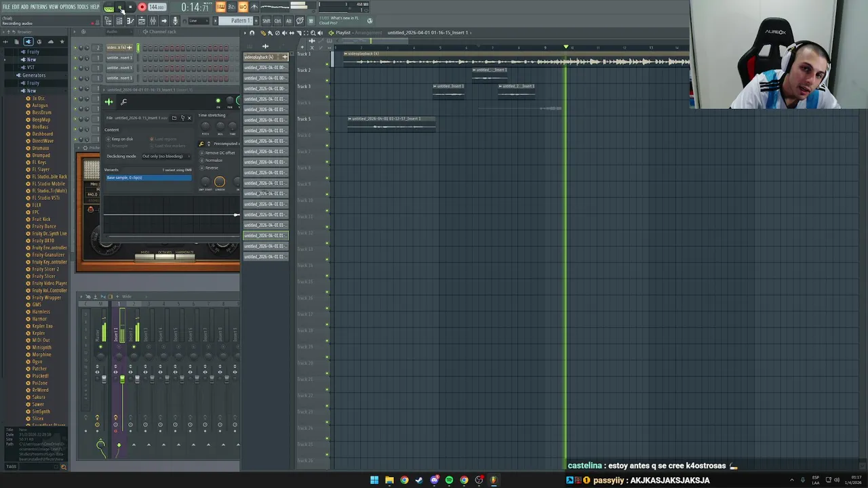Image resolution: width=868 pixels, height=488 pixels.
Task: Open the sampler wrench settings tab
Action: 123,102
